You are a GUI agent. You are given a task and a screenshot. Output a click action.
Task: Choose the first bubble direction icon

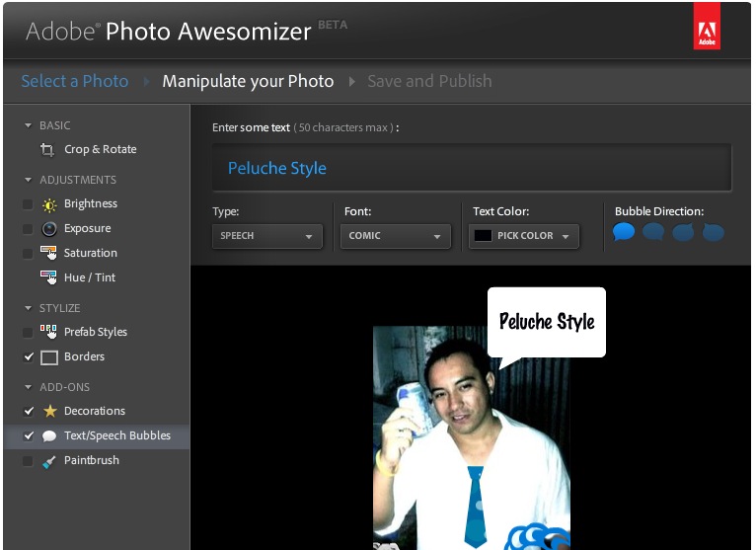624,232
